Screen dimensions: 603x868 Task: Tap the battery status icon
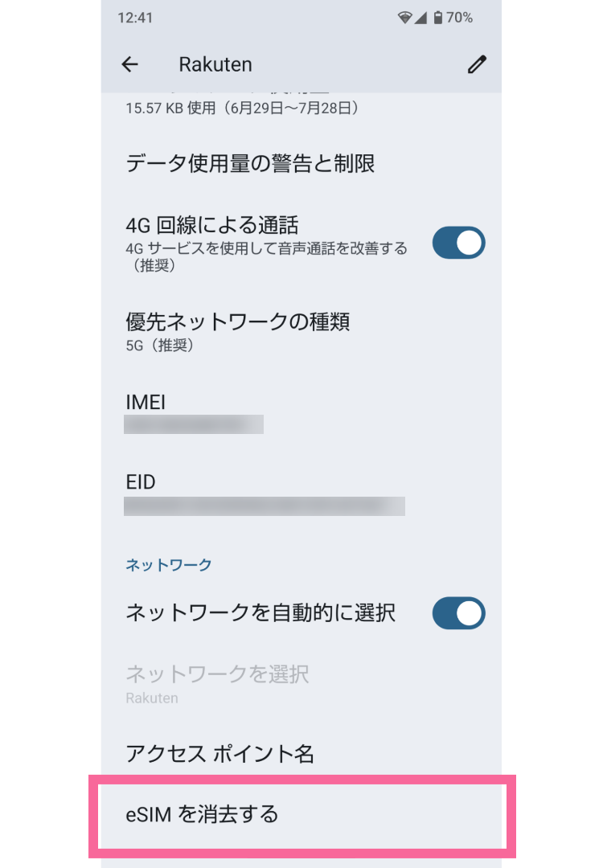pos(437,18)
